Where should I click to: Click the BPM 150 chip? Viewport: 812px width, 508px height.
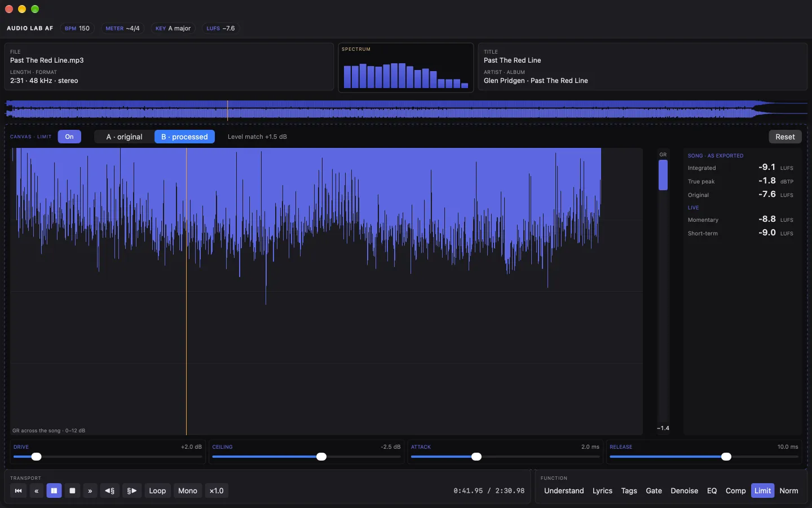coord(77,28)
